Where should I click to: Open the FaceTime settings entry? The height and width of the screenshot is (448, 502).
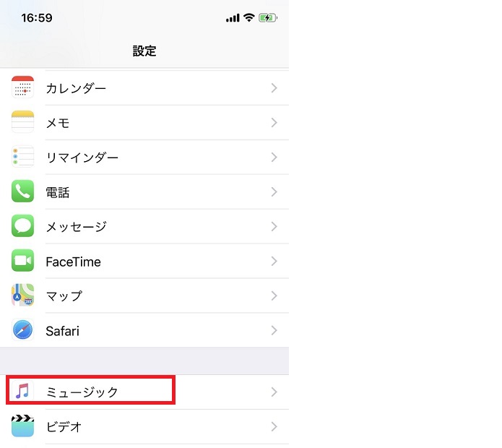[x=144, y=261]
